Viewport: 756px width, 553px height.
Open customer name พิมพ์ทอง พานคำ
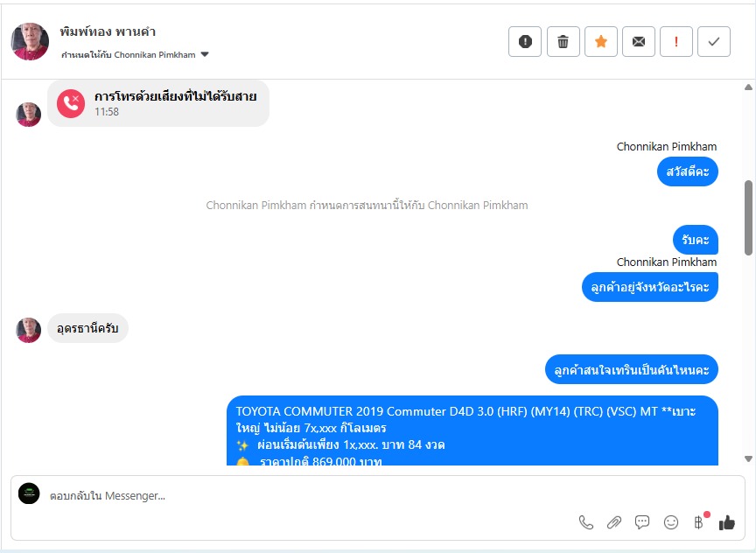pyautogui.click(x=108, y=31)
